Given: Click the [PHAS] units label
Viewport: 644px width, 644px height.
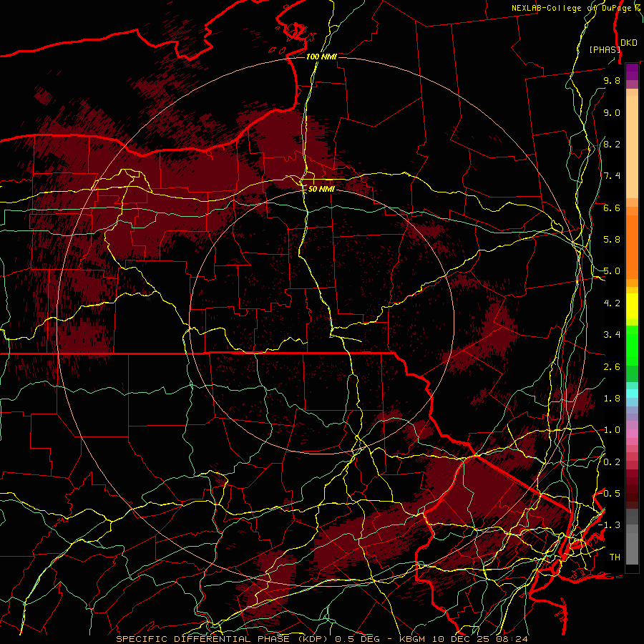Looking at the screenshot, I should coord(605,49).
